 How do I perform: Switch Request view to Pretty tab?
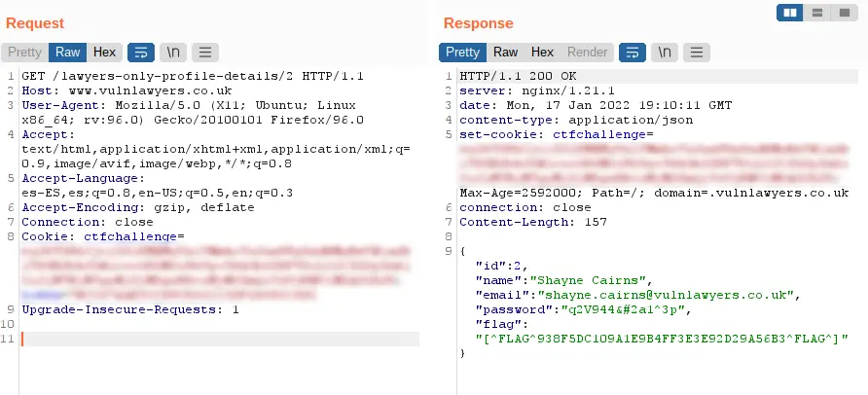pos(25,53)
